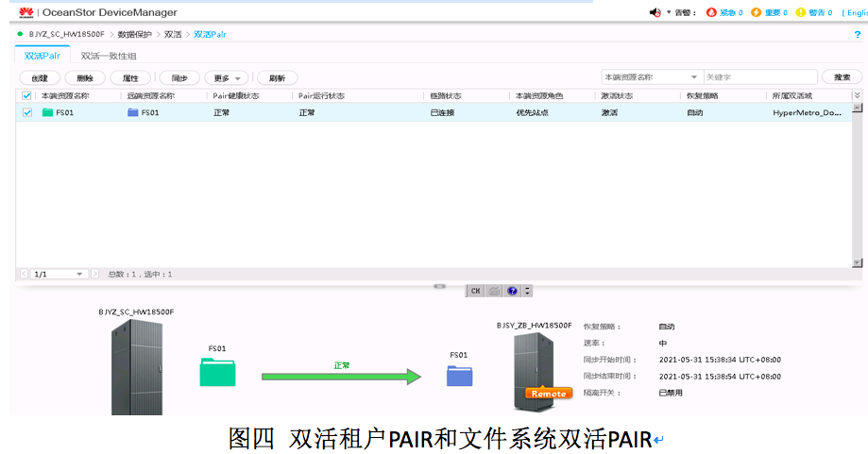The height and width of the screenshot is (454, 868).
Task: Expand the 更多 dropdown button
Action: pyautogui.click(x=227, y=78)
